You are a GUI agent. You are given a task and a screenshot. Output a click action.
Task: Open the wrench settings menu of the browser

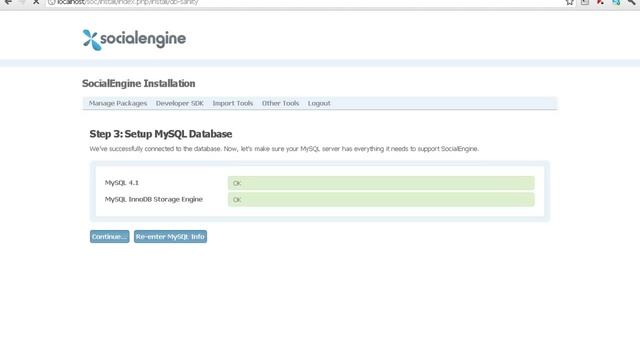tap(631, 2)
